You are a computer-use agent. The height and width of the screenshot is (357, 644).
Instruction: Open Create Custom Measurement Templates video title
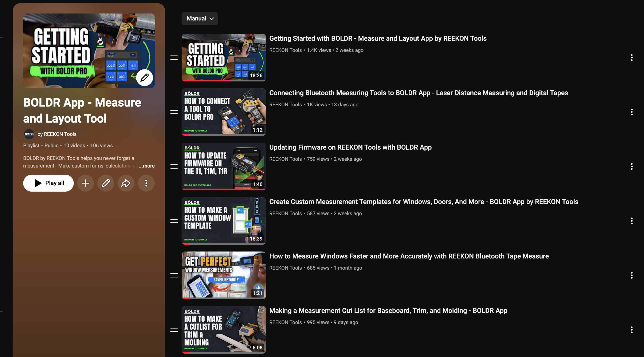click(x=424, y=201)
